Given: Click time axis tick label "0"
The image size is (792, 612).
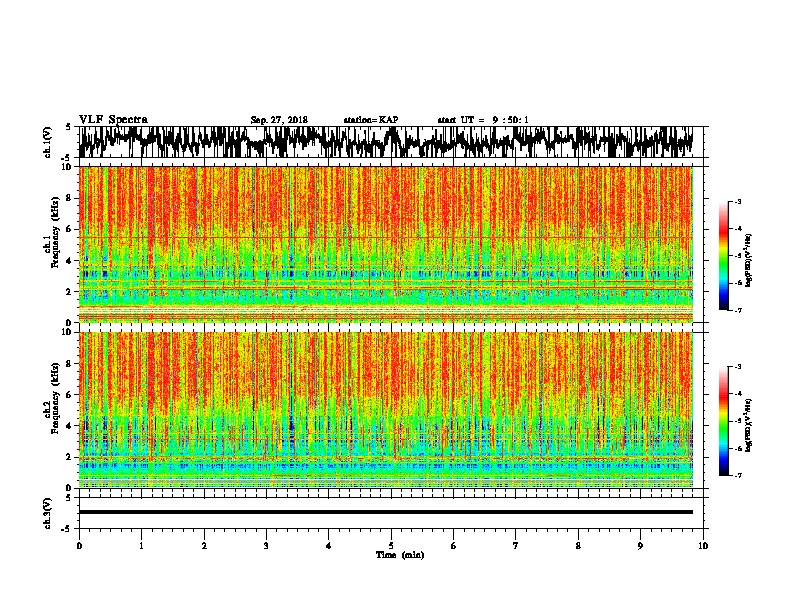Looking at the screenshot, I should tap(79, 546).
